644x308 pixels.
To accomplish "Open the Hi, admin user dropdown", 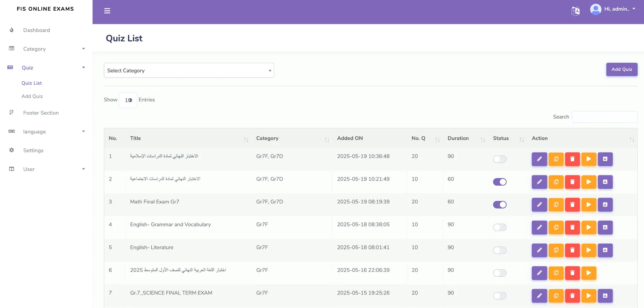I will [x=613, y=9].
